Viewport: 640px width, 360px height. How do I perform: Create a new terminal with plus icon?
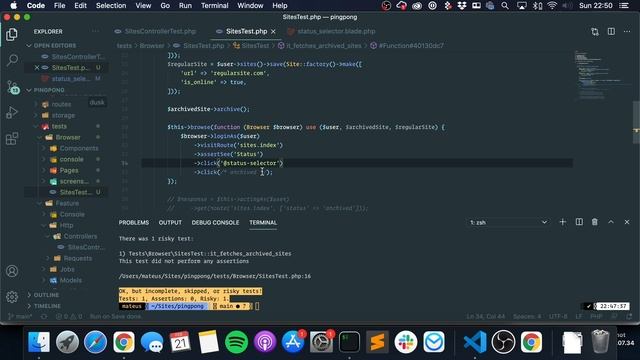(x=563, y=222)
